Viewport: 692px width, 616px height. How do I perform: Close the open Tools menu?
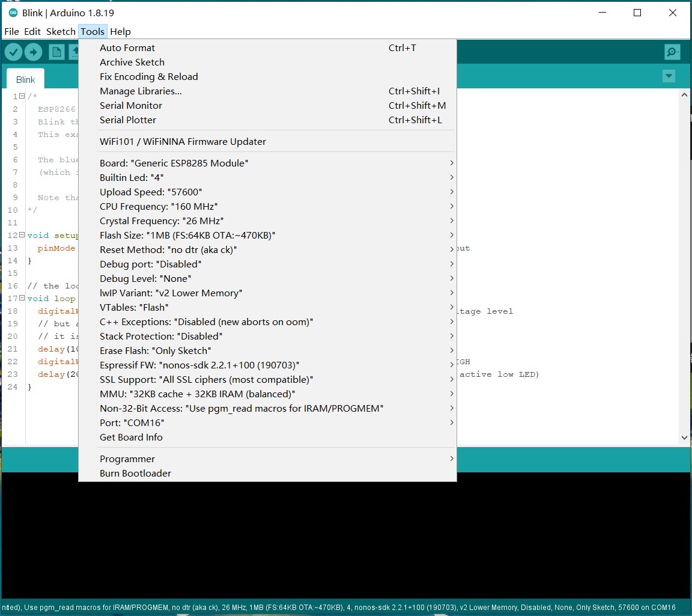click(x=93, y=31)
